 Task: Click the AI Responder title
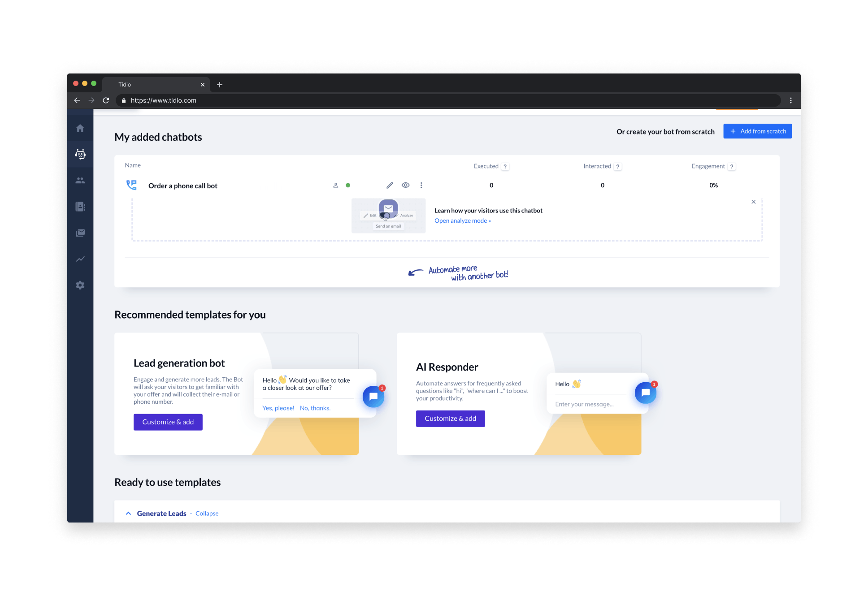point(447,367)
